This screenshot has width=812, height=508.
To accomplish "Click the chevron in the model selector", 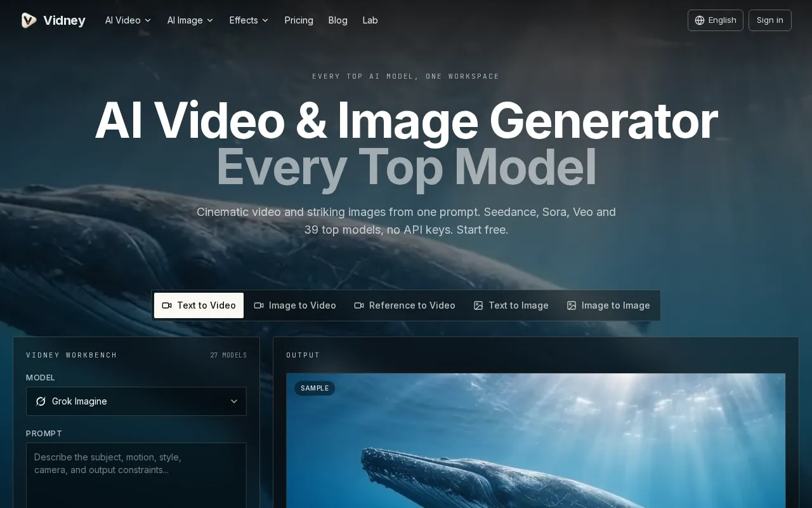I will [x=234, y=401].
